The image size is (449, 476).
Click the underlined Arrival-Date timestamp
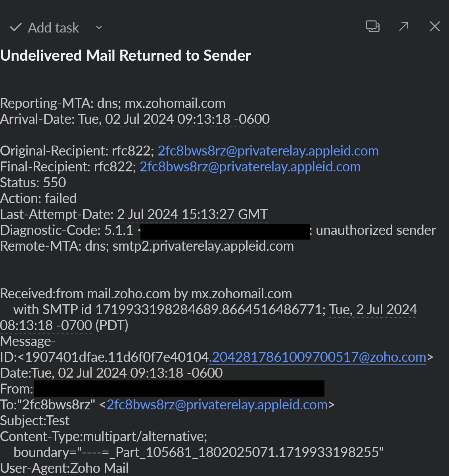click(174, 119)
